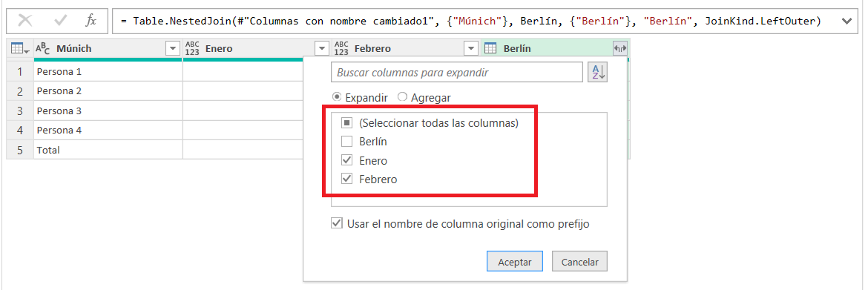Click the ABC text type icon of the Múnich column

[42, 49]
